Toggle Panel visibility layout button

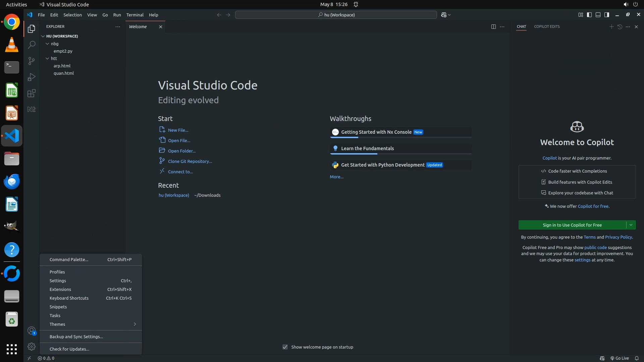(x=598, y=15)
